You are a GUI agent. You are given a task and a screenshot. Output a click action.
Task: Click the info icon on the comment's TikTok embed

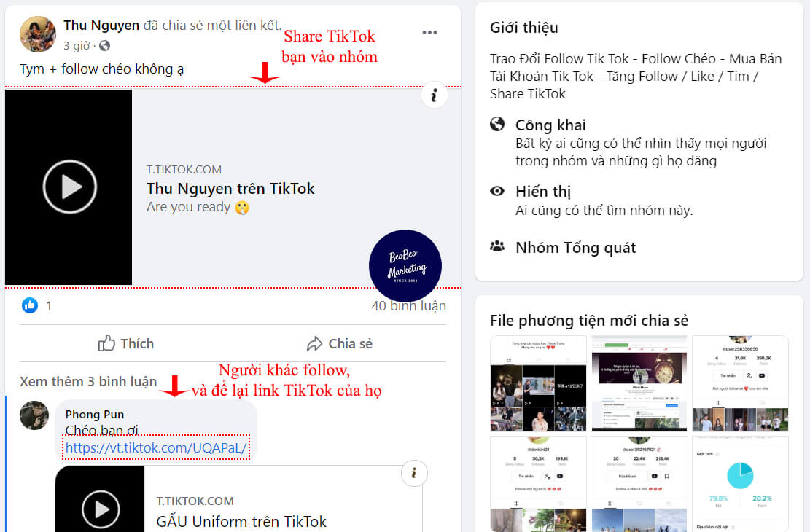(414, 473)
